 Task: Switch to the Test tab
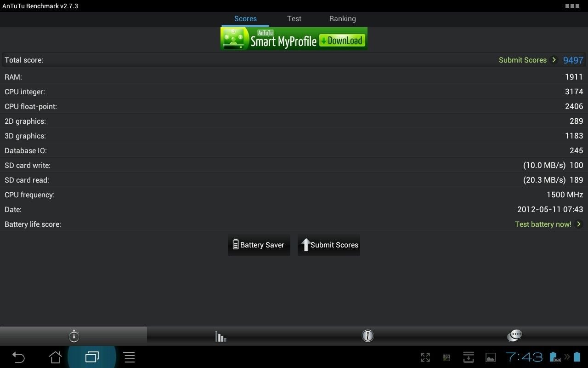tap(294, 19)
